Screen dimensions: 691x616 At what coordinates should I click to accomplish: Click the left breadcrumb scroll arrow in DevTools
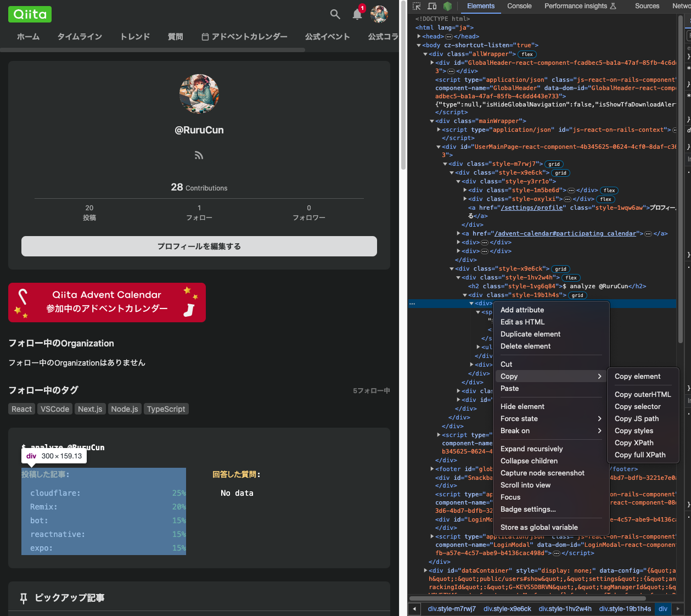pyautogui.click(x=414, y=609)
